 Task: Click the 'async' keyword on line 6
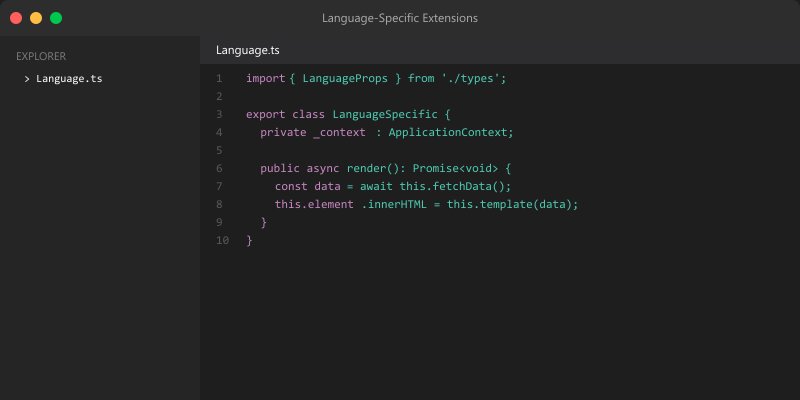pos(322,168)
